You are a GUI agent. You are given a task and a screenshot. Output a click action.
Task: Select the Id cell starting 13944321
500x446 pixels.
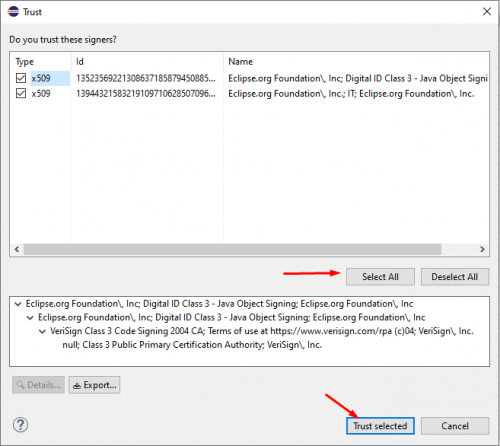[x=146, y=94]
